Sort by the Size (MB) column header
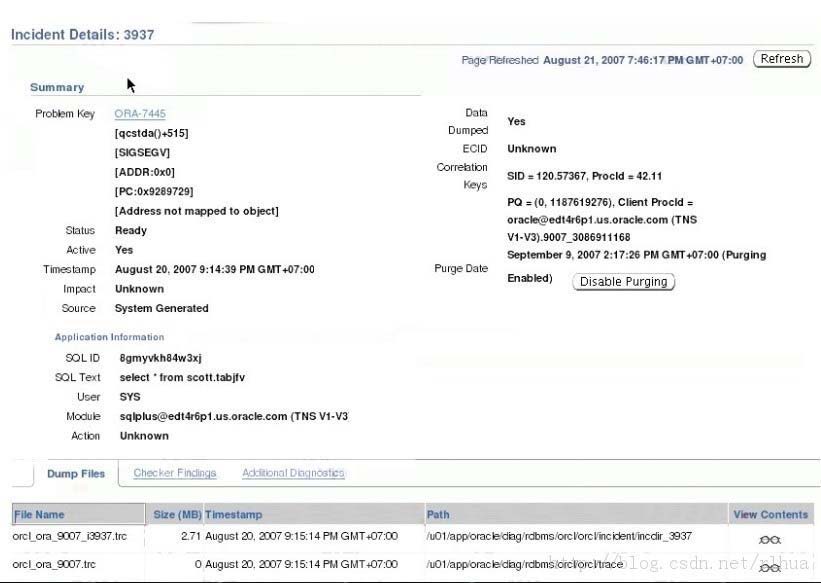This screenshot has width=821, height=583. pyautogui.click(x=177, y=515)
